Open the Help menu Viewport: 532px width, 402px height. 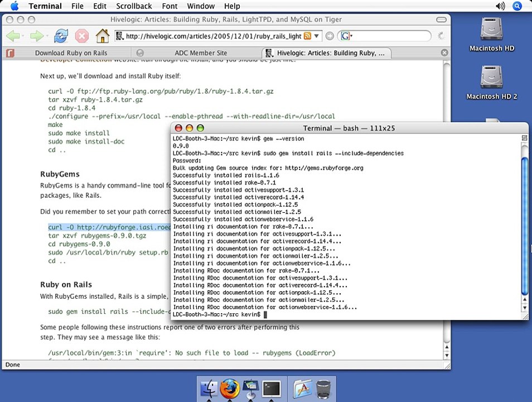pyautogui.click(x=232, y=6)
